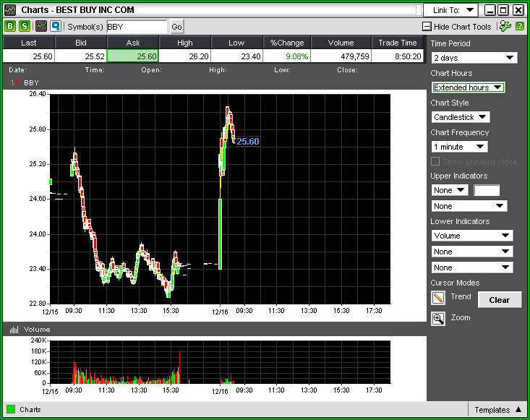Toggle Show previous close checkbox
Image resolution: width=530 pixels, height=420 pixels.
coord(435,161)
